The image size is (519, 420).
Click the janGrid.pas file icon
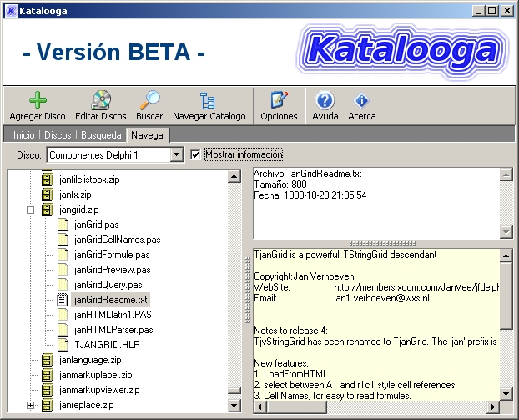pyautogui.click(x=63, y=225)
